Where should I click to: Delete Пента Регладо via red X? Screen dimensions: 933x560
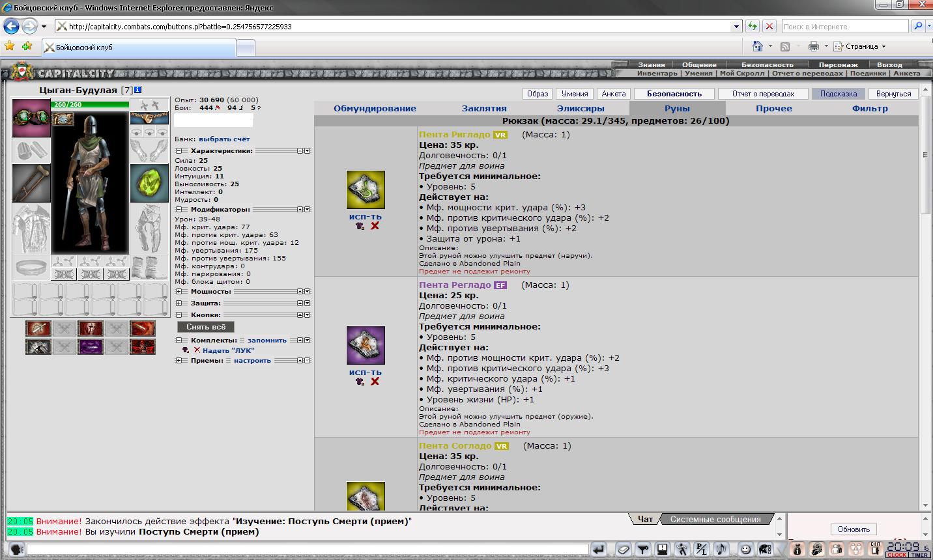tap(375, 382)
